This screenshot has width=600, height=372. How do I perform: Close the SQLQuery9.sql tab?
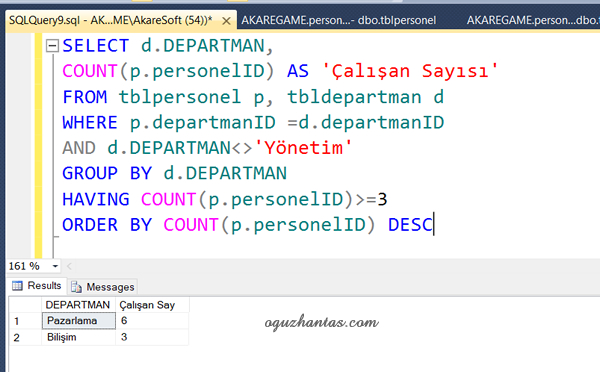226,21
